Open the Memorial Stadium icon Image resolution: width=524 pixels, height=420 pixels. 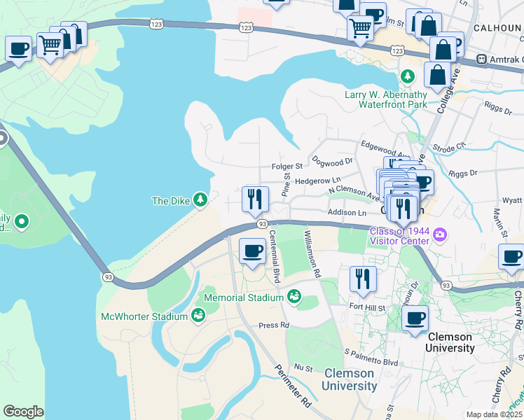pos(294,297)
